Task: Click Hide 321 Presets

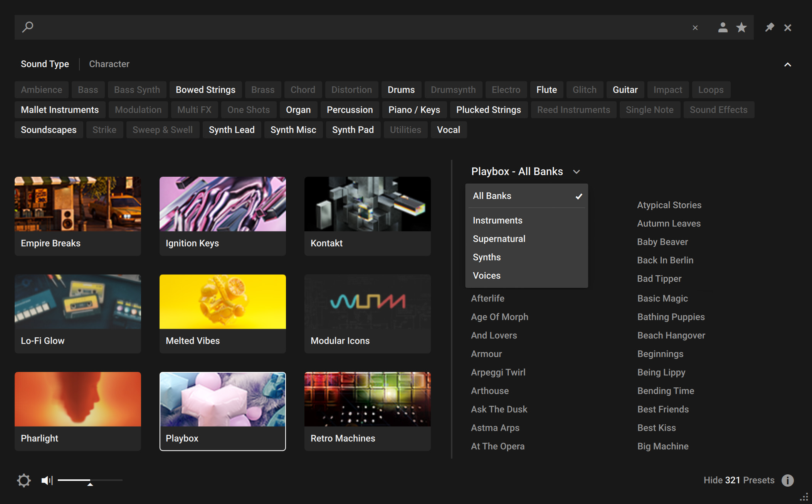Action: point(738,480)
